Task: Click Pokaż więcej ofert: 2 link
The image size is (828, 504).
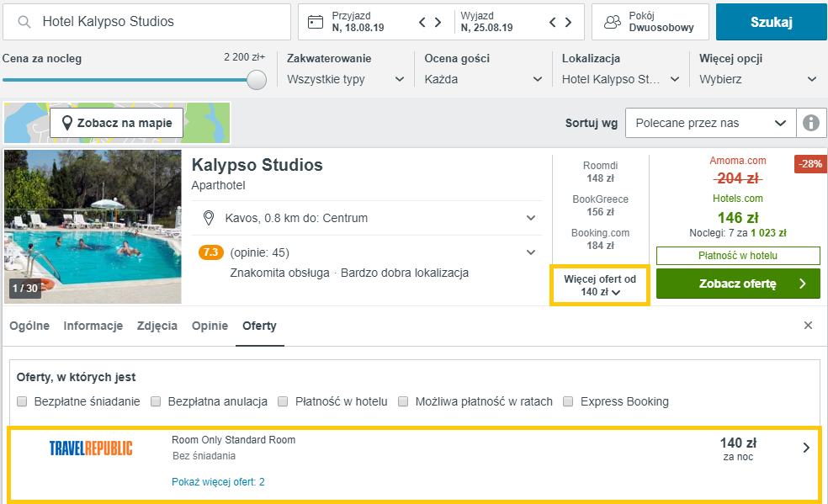Action: [218, 482]
